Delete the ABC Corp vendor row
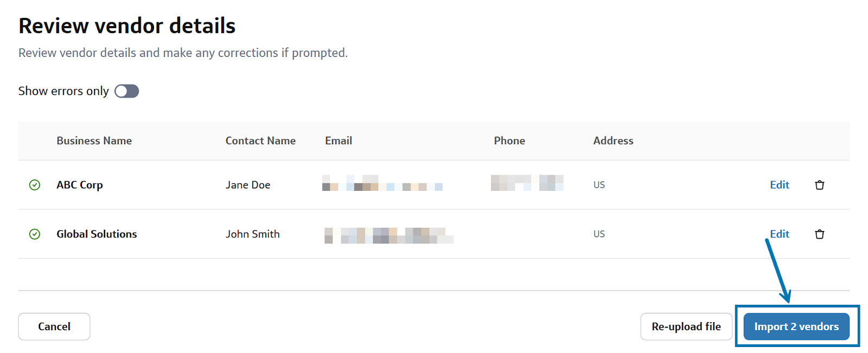This screenshot has width=868, height=353. pos(819,185)
